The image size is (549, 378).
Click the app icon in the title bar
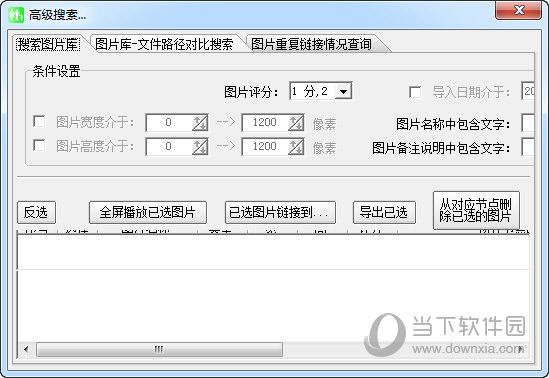pos(16,15)
